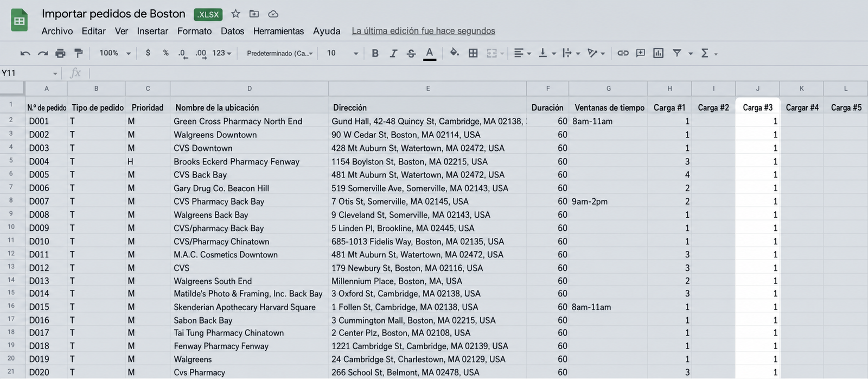Open the Insertar menu
Viewport: 868px width, 379px height.
(x=152, y=31)
